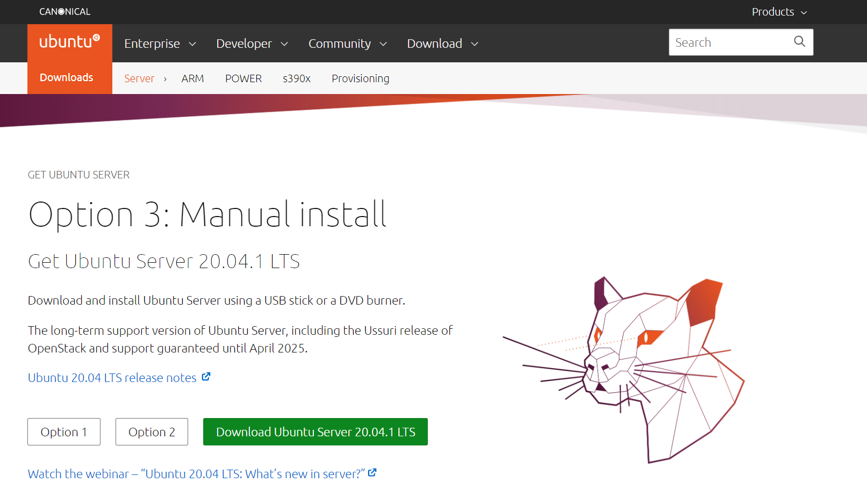Click 'Get Ubuntu Server 20.04.1 LTS' subheading

click(164, 261)
